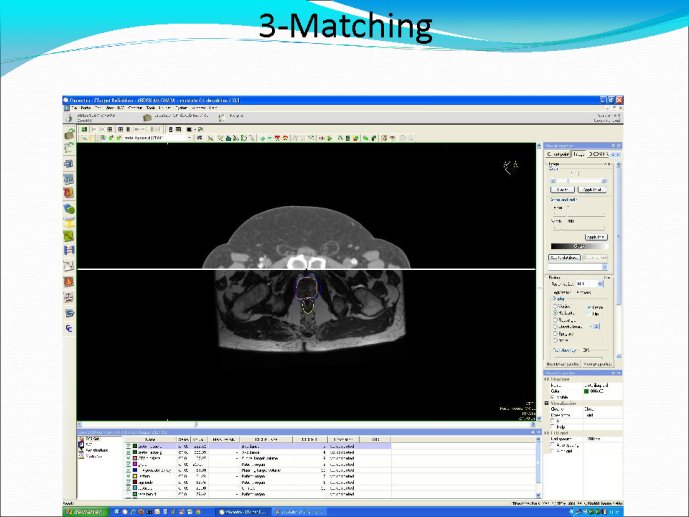Click Apply button above the grayscale bar
This screenshot has height=517, width=689.
coord(596,237)
